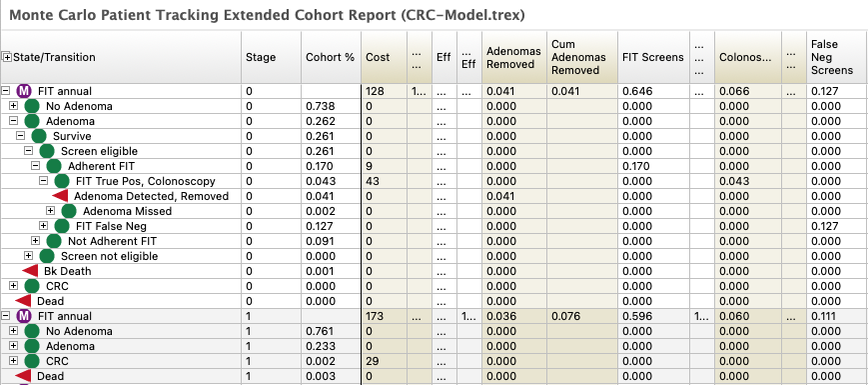
Task: Click the Adenoma Detected, Removed row label
Action: pos(151,196)
